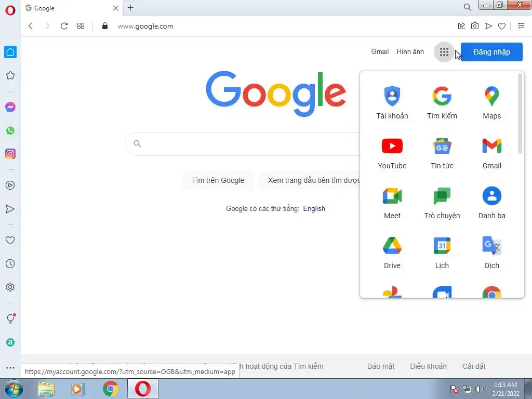This screenshot has height=399, width=532.
Task: Add page to bookmarks heart in address bar
Action: coord(502,26)
